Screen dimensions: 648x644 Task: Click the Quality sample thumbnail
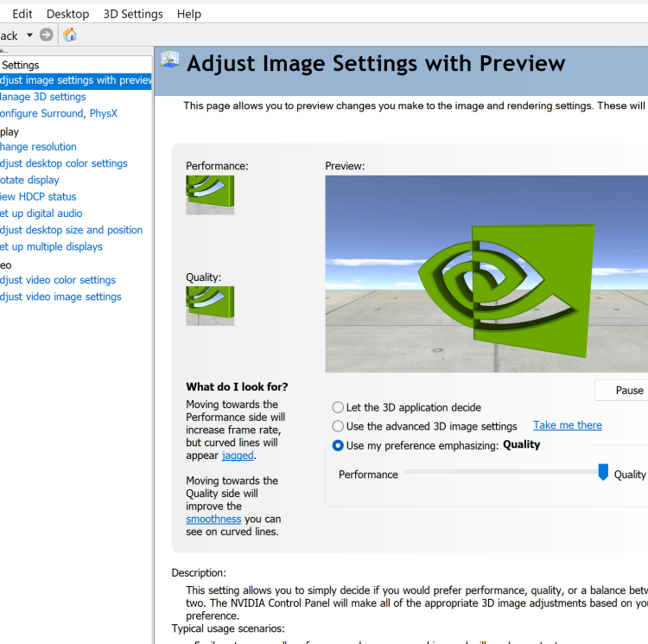[210, 306]
